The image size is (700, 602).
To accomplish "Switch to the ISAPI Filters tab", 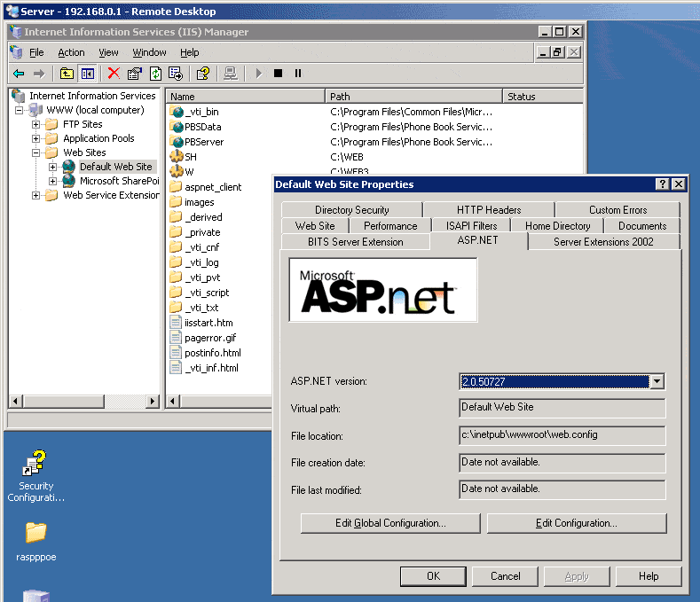I will pyautogui.click(x=471, y=226).
